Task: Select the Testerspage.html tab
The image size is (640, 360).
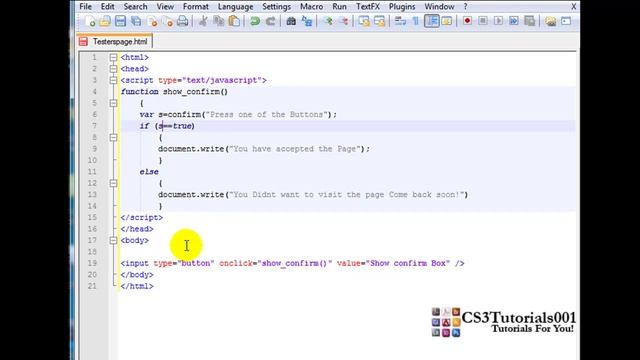Action: click(x=115, y=42)
